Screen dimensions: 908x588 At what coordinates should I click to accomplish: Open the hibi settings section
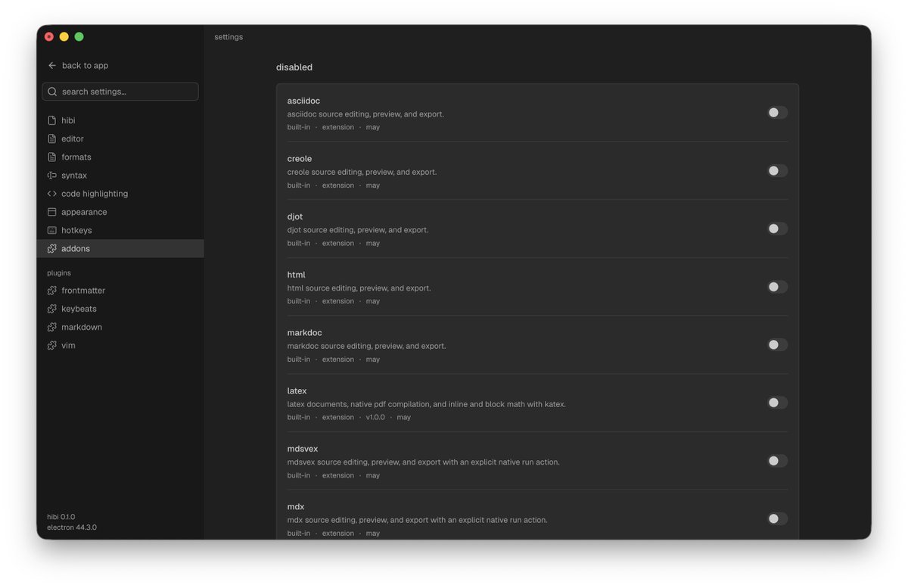click(x=120, y=120)
